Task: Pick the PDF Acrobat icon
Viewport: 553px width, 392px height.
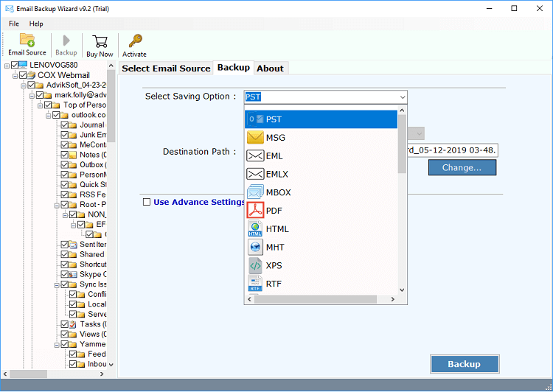Action: pyautogui.click(x=255, y=211)
